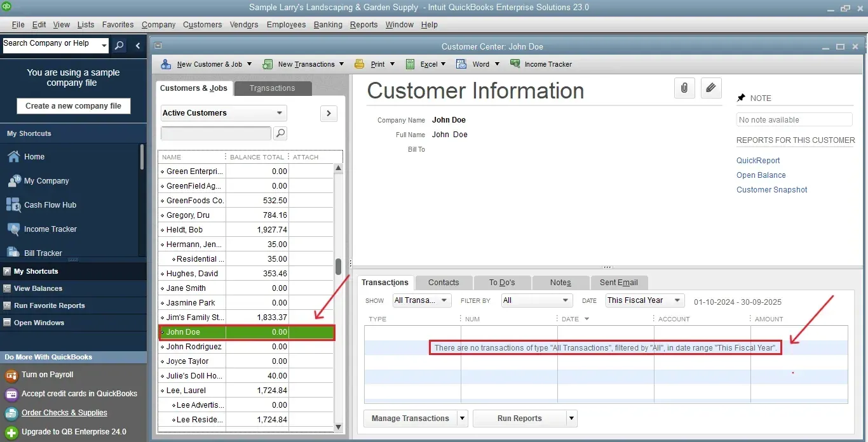Switch to Transactions tab beside Customers & Jobs

[x=273, y=89]
